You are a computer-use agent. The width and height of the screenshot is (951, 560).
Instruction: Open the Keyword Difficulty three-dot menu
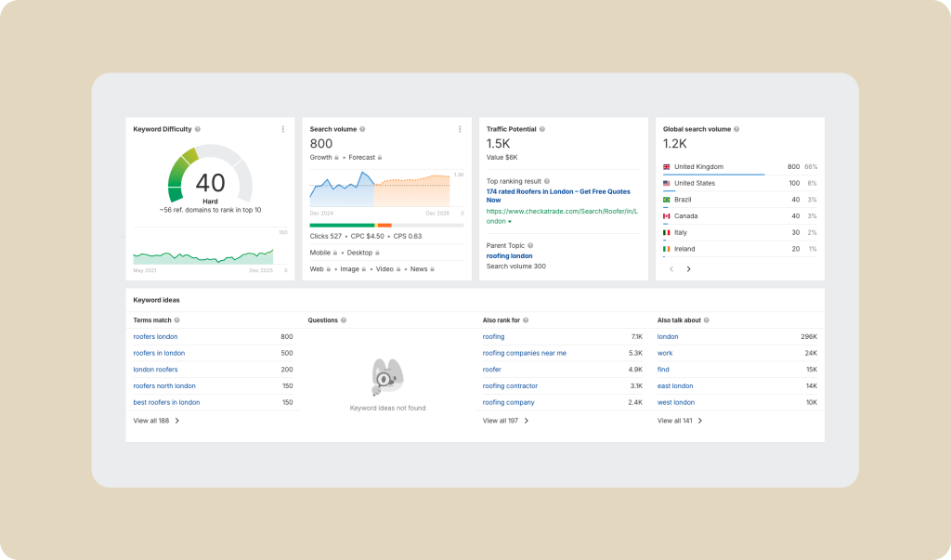click(x=283, y=129)
